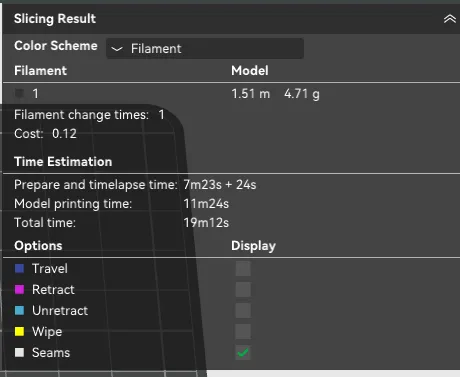
Task: Click the Travel label
Action: pos(50,268)
